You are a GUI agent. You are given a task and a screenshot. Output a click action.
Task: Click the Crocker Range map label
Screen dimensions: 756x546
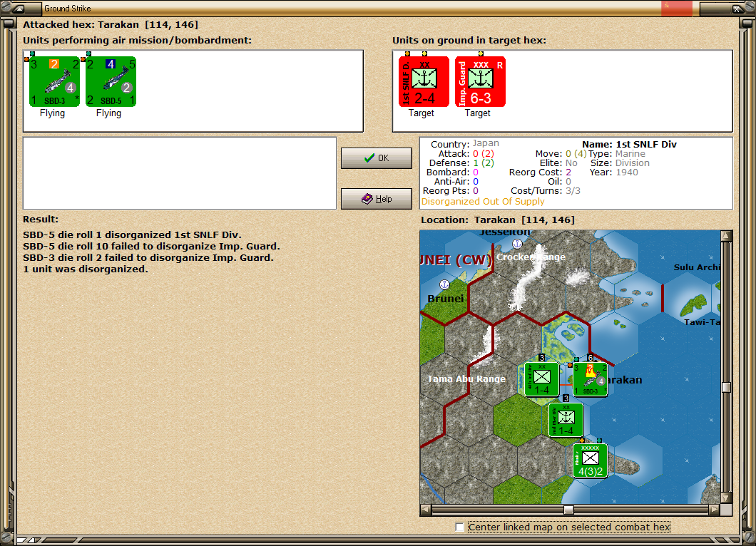pyautogui.click(x=531, y=257)
